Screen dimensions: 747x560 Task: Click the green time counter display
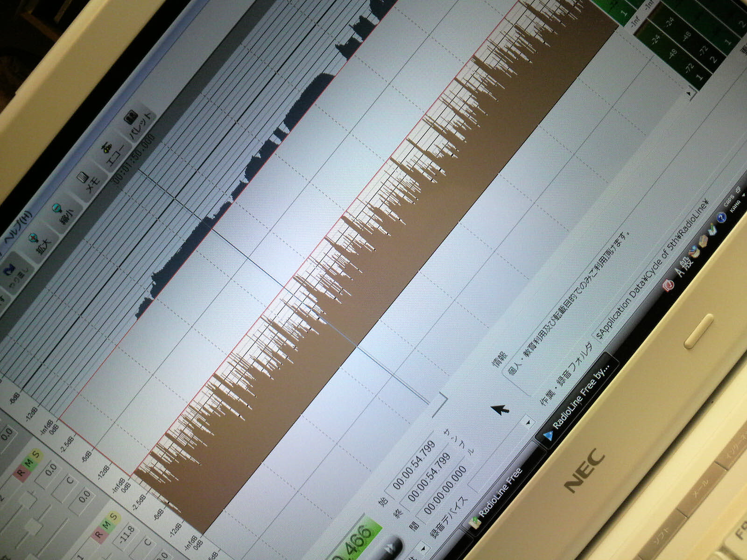[x=358, y=537]
